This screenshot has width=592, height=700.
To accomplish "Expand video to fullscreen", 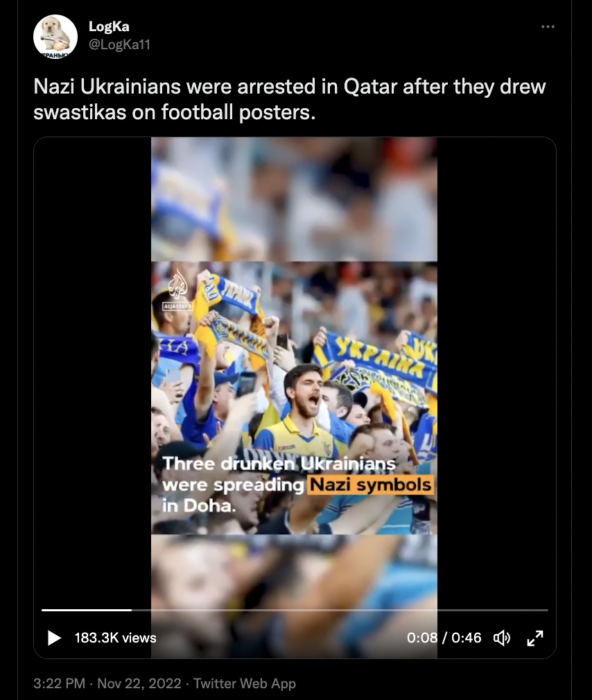I will point(535,638).
